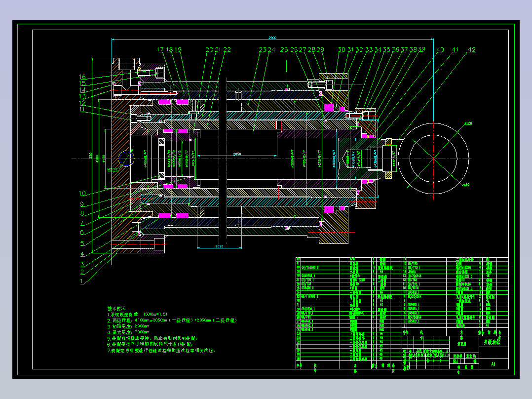Click part callout number "7"
This screenshot has height=399, width=532.
[82, 223]
